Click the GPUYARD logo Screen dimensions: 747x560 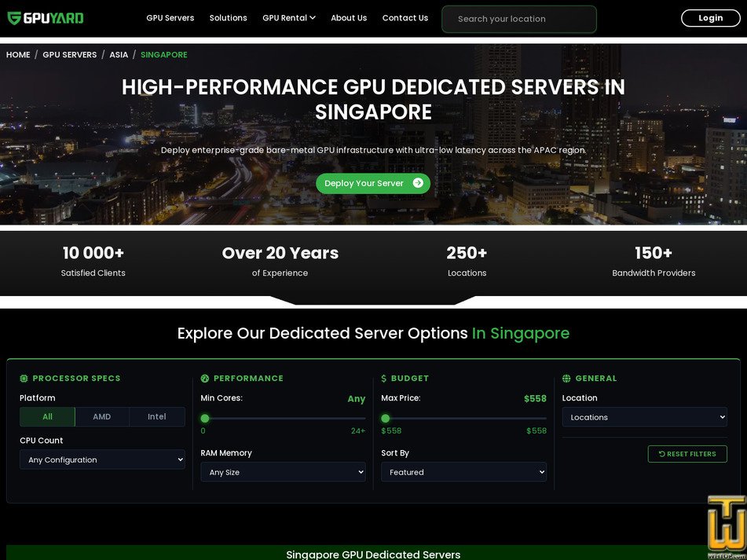[x=46, y=18]
